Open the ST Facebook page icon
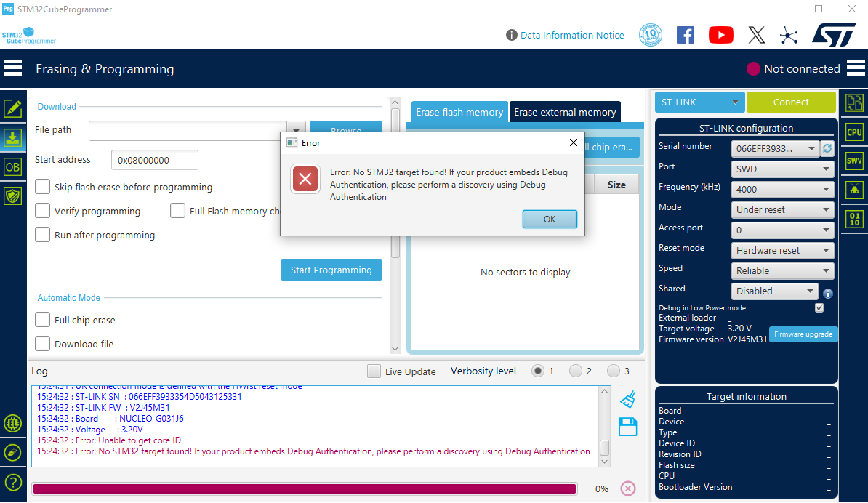Image resolution: width=868 pixels, height=503 pixels. point(686,35)
